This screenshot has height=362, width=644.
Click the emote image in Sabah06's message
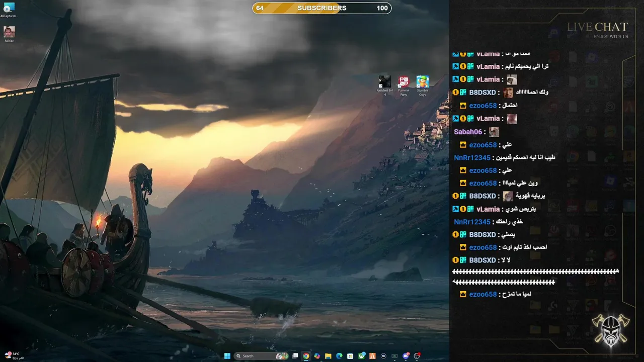pos(494,132)
